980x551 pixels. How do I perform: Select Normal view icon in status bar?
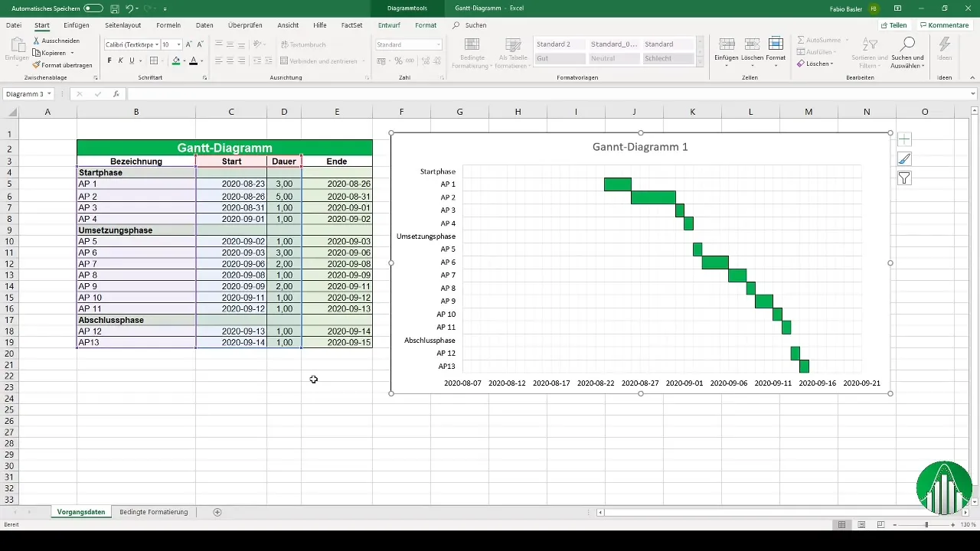pyautogui.click(x=841, y=525)
